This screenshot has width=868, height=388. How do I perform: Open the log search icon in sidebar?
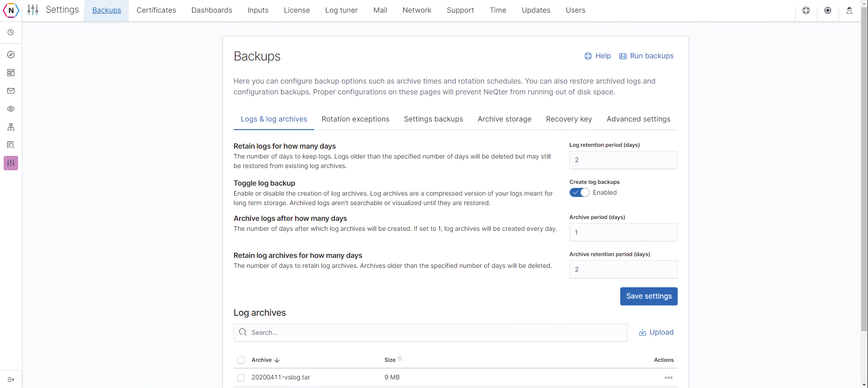click(11, 145)
